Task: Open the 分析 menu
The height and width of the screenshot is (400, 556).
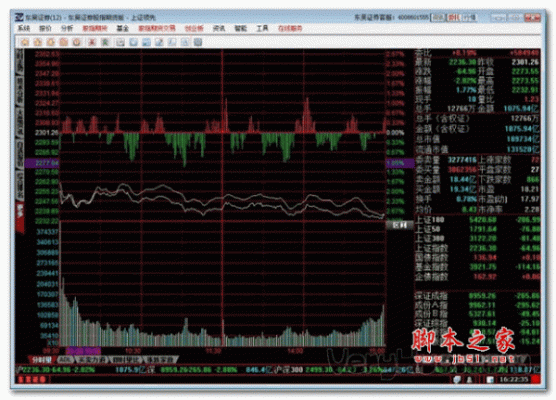Action: coord(67,28)
